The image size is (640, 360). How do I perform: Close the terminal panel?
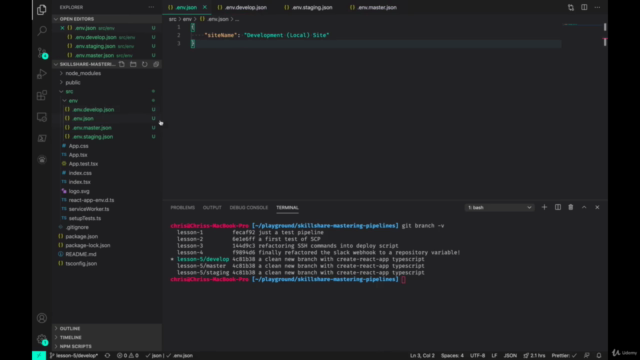(597, 207)
